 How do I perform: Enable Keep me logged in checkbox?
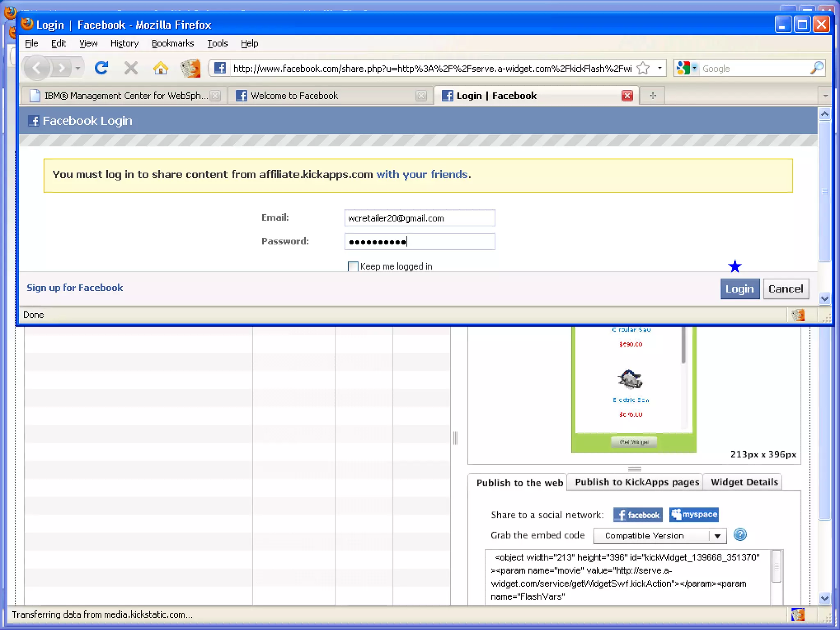point(353,267)
